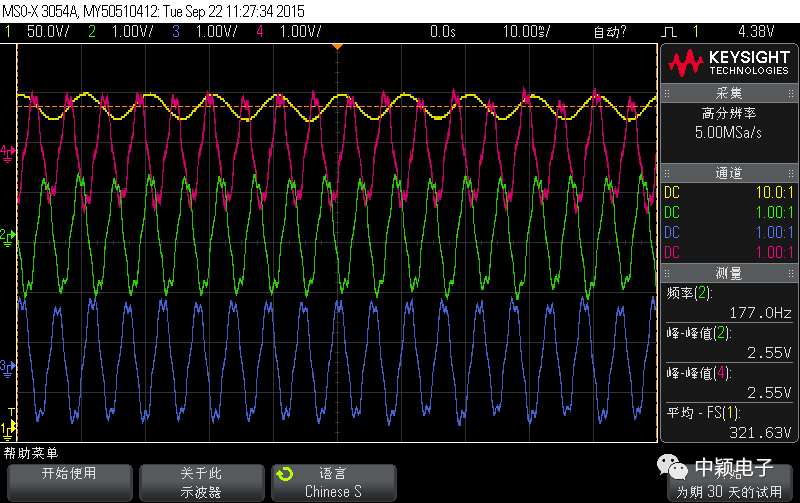
Task: Click the 关于此示波器 softkey button
Action: 202,482
